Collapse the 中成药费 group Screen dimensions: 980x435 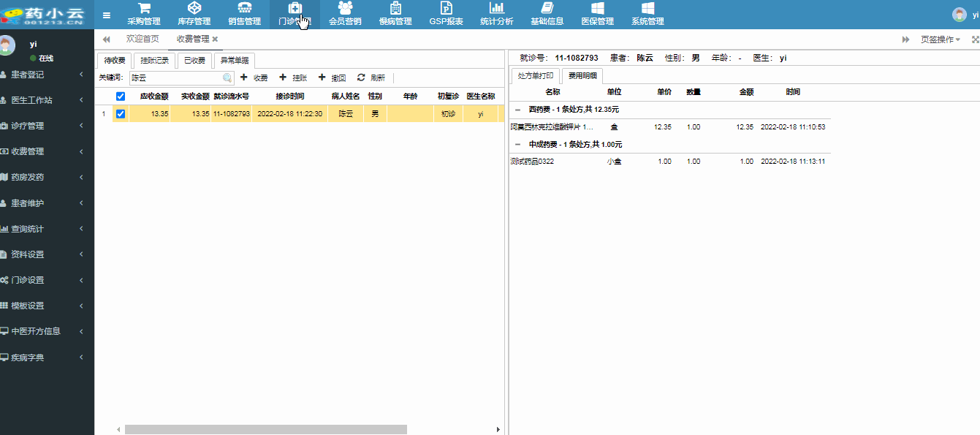pos(518,145)
